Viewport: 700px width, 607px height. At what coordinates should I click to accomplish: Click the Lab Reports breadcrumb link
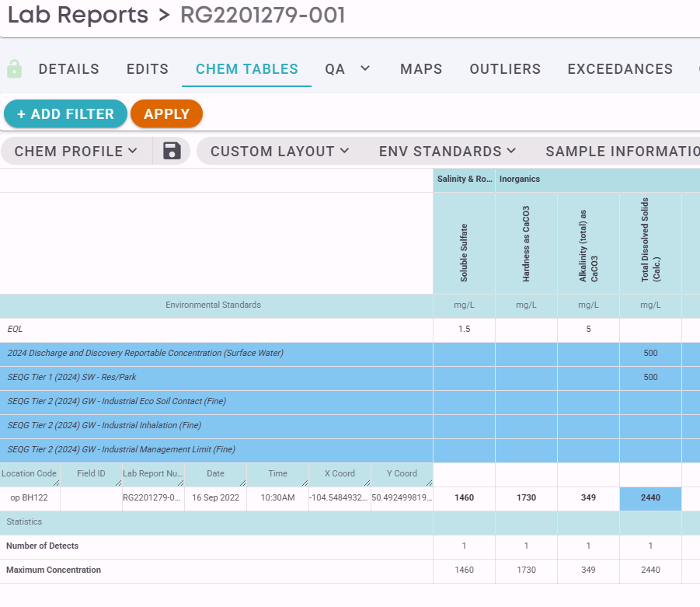[78, 15]
